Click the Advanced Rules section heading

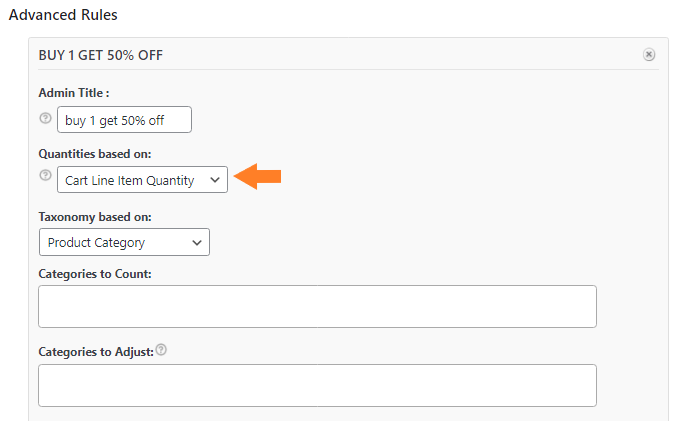click(x=63, y=15)
